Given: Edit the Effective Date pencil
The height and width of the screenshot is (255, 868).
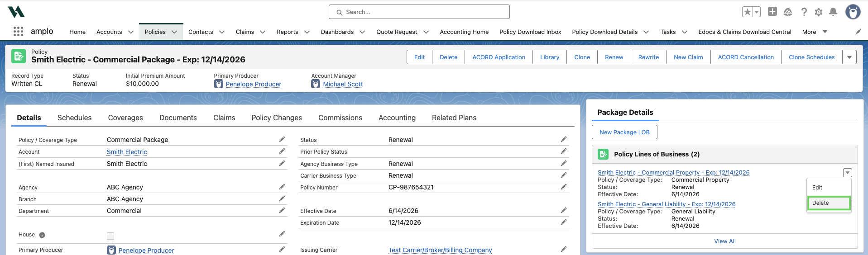Looking at the screenshot, I should [x=564, y=210].
